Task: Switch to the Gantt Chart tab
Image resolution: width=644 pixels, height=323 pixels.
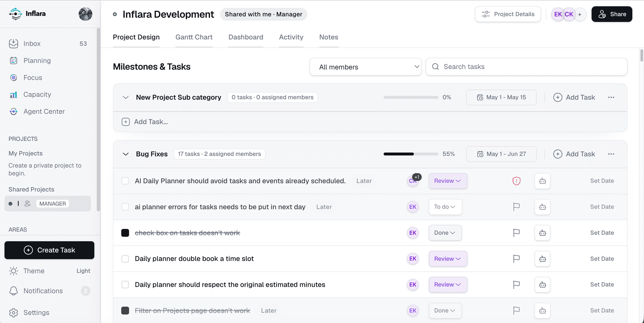Action: click(x=194, y=37)
